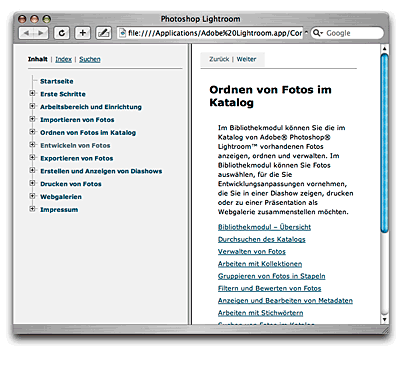Image resolution: width=400 pixels, height=370 pixels.
Task: Expand Ordnen von Fotos im Katalog section
Action: click(32, 132)
